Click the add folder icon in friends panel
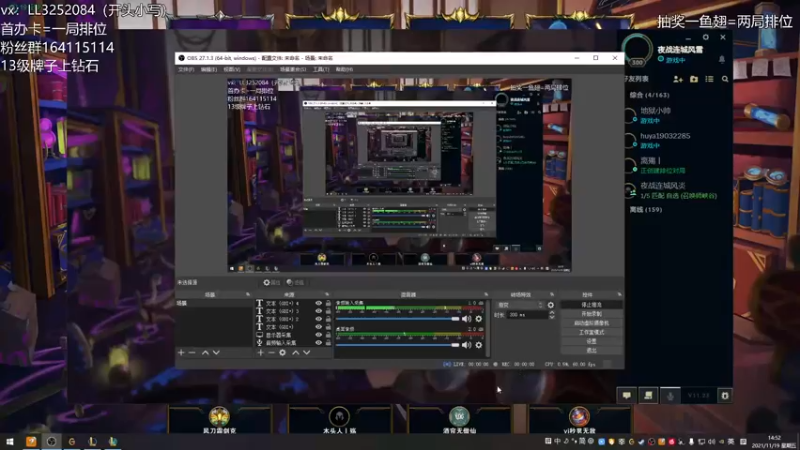 [694, 79]
